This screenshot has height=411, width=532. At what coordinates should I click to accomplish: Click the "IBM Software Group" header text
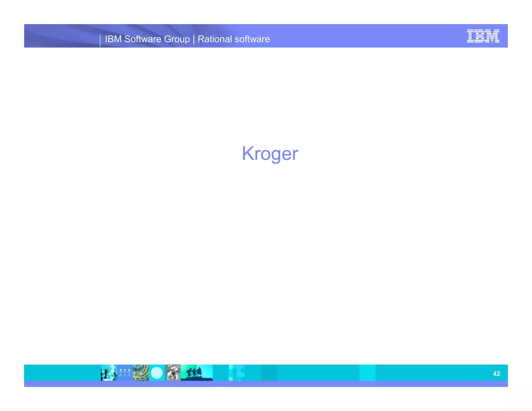147,39
